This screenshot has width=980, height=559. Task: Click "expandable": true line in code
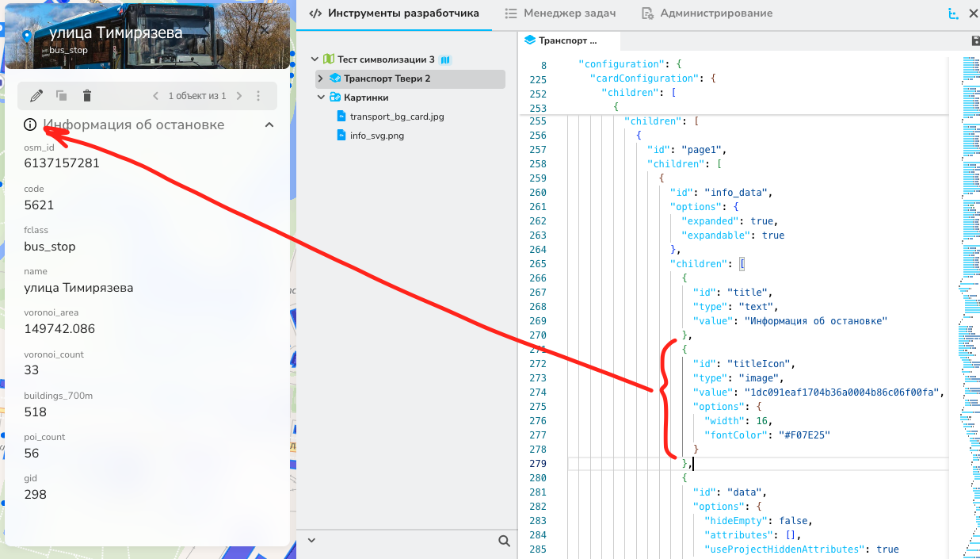tap(733, 235)
